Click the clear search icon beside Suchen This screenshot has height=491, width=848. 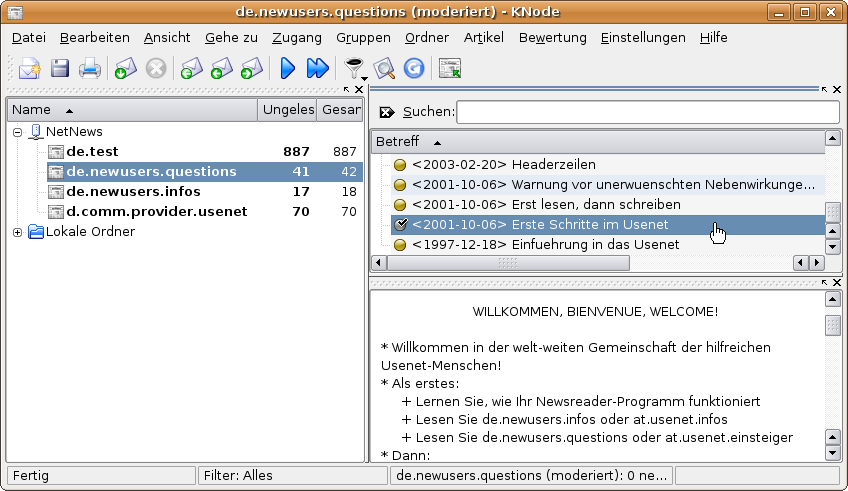[385, 112]
